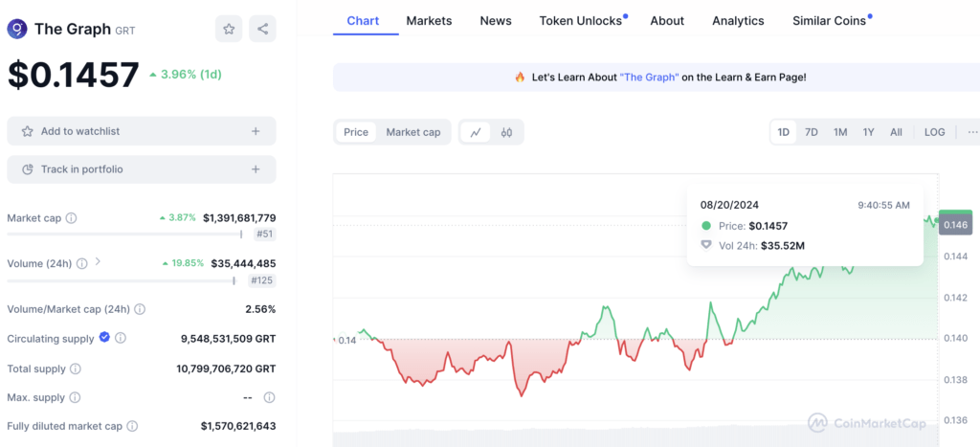This screenshot has width=980, height=447.
Task: Click 3.96% (1d) change text
Action: click(x=185, y=75)
